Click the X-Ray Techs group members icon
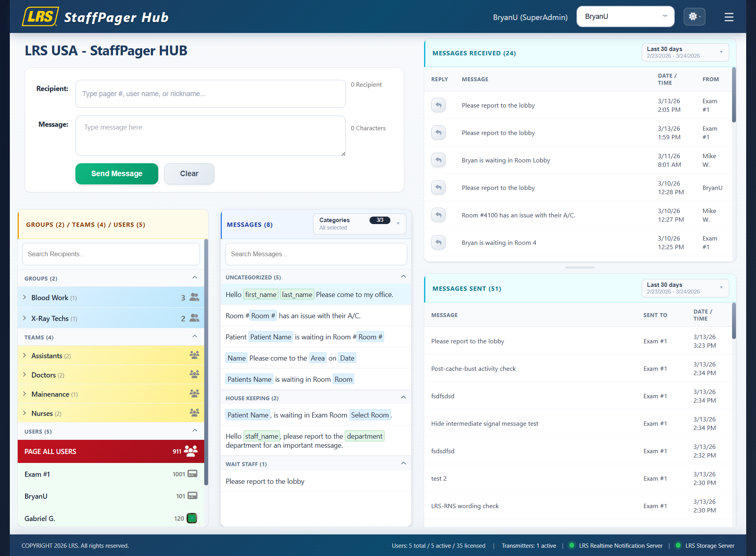756x556 pixels. [194, 318]
